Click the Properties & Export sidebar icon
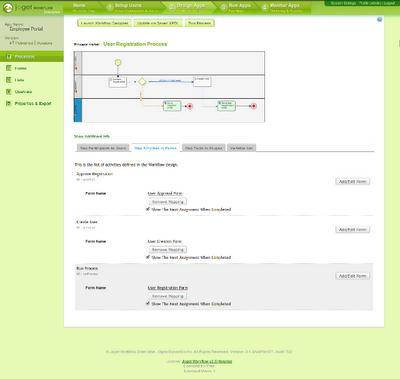This screenshot has width=400, height=379. click(x=9, y=103)
